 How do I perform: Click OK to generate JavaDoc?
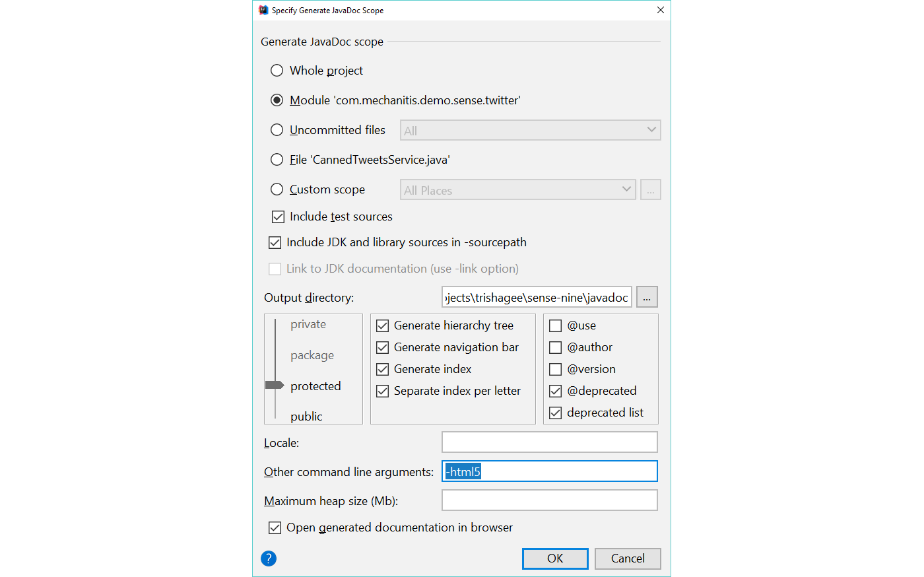click(x=554, y=559)
